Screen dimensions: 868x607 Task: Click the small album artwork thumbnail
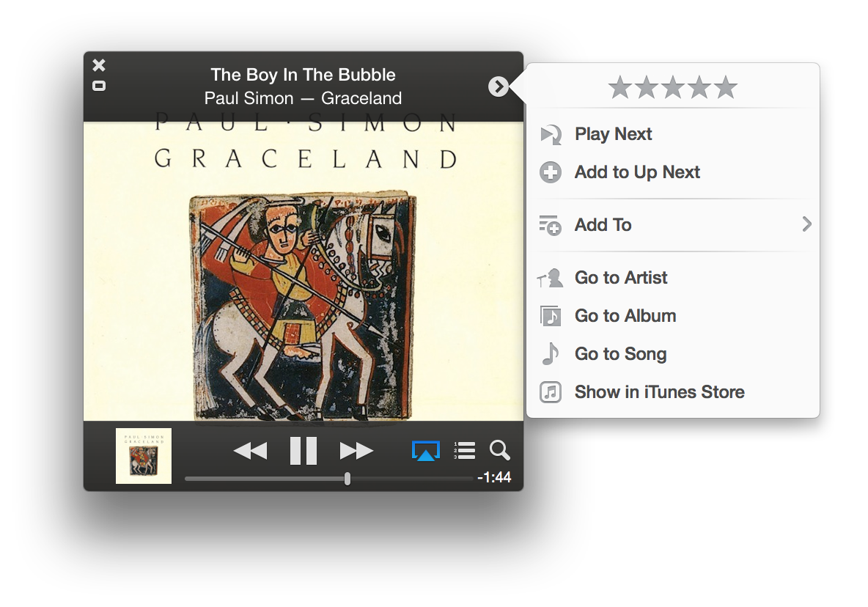144,456
